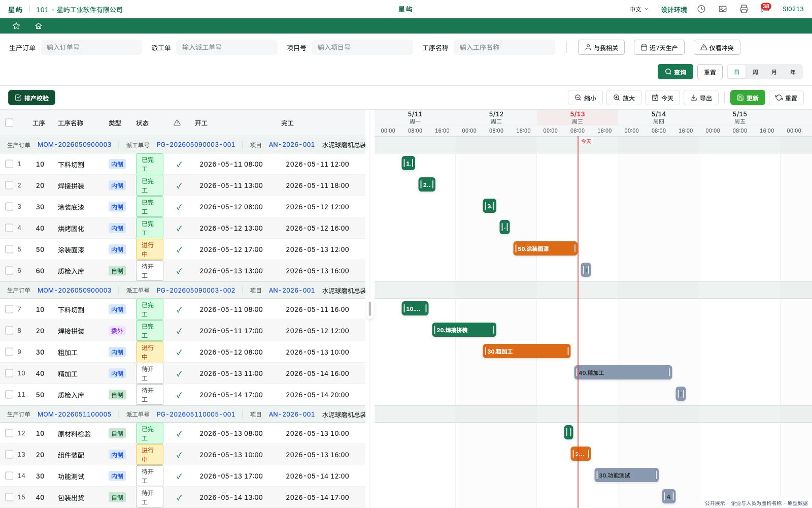The image size is (812, 508).
Task: Enable the 仅看冲突 filter button
Action: point(717,47)
